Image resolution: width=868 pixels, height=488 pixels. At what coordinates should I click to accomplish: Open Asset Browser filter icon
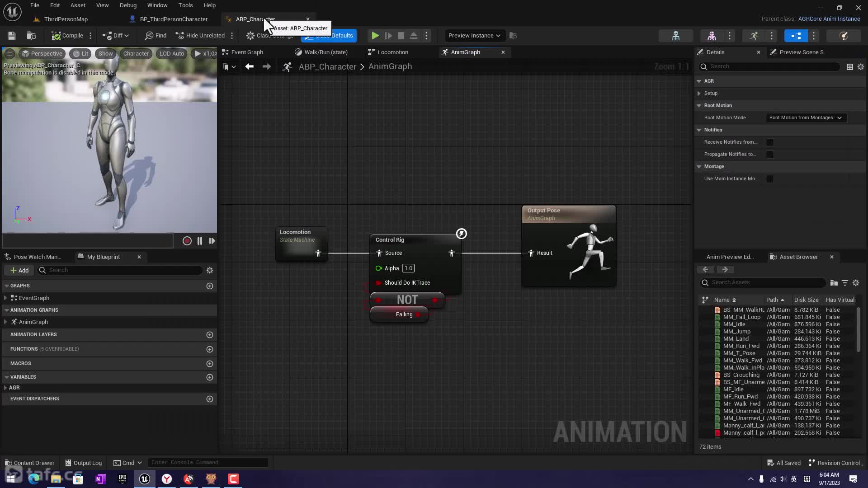pyautogui.click(x=844, y=283)
